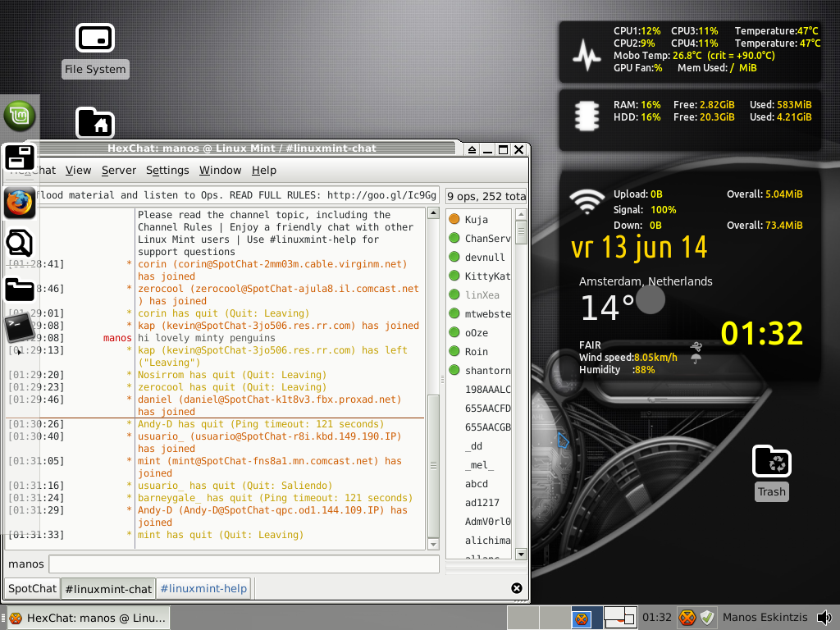The height and width of the screenshot is (630, 840).
Task: Click the _dd user entry
Action: tap(473, 445)
